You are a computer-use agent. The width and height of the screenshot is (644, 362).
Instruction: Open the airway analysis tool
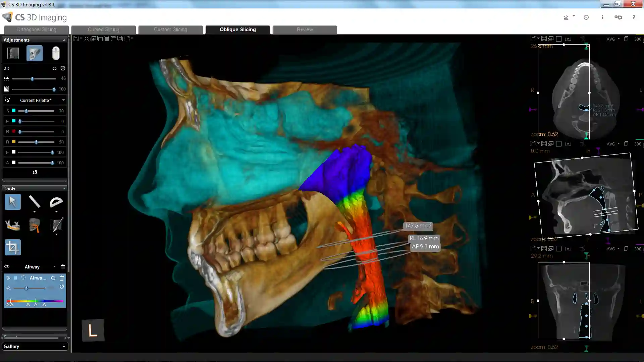click(x=34, y=225)
